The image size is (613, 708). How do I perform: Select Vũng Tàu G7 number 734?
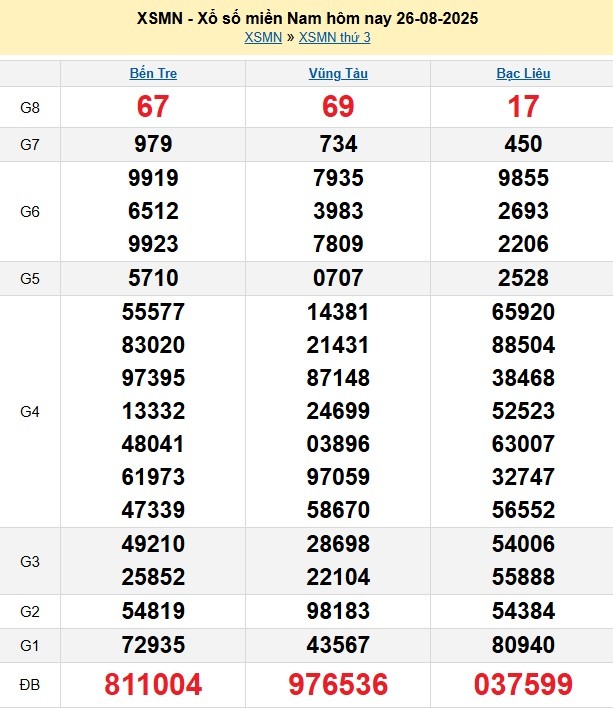coord(338,144)
